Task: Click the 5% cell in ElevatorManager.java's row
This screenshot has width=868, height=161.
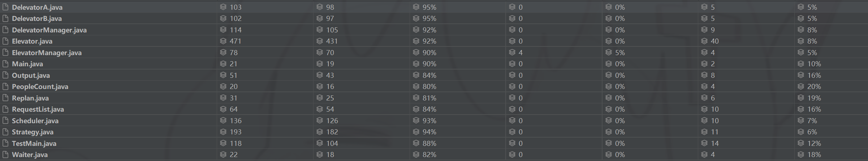Action: pos(620,53)
